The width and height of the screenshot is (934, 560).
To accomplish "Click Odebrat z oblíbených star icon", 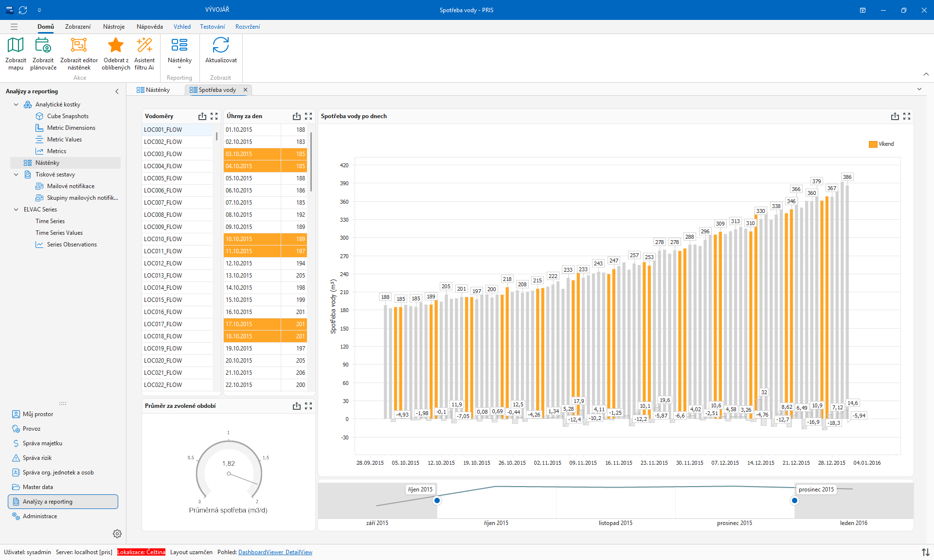I will (116, 45).
